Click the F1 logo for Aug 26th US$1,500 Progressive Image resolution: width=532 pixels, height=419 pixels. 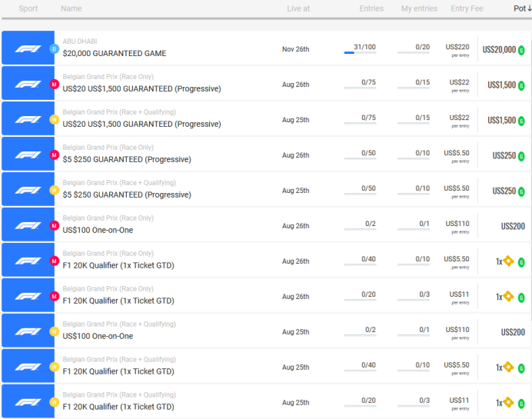[x=28, y=83]
